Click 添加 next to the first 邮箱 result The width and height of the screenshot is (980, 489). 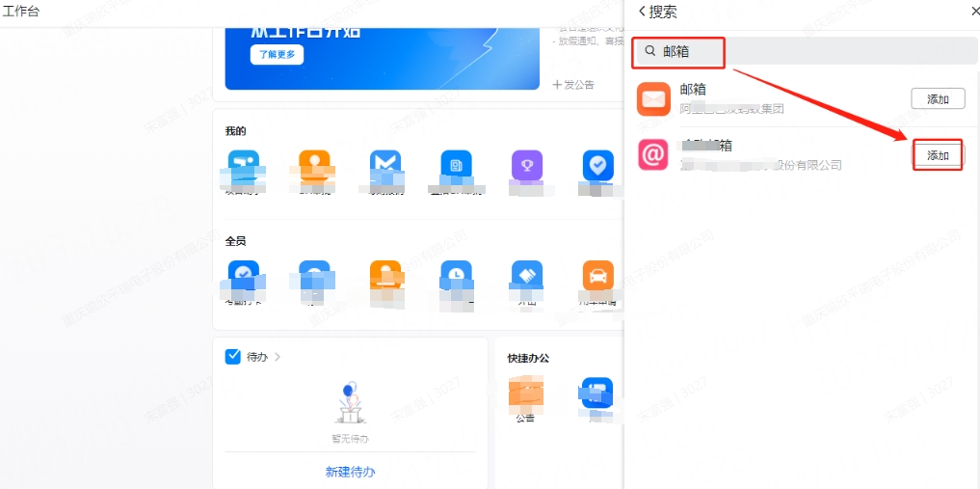click(938, 99)
